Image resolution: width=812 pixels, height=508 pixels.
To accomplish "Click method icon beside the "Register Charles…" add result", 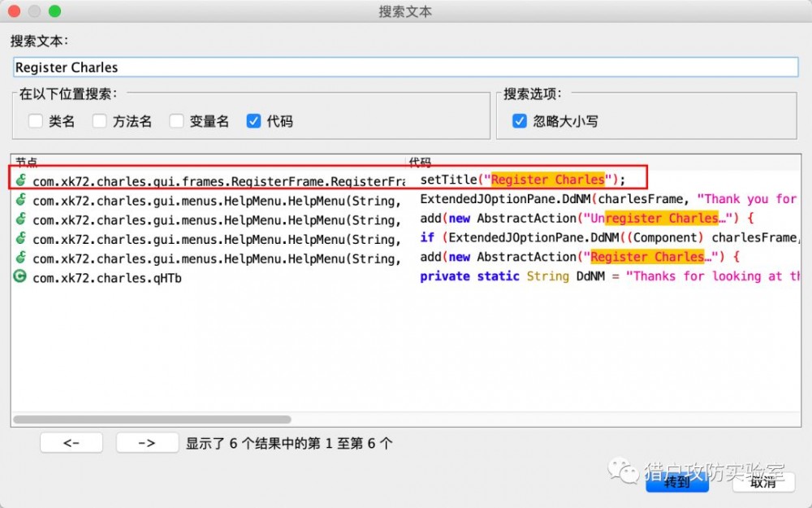I will click(21, 257).
